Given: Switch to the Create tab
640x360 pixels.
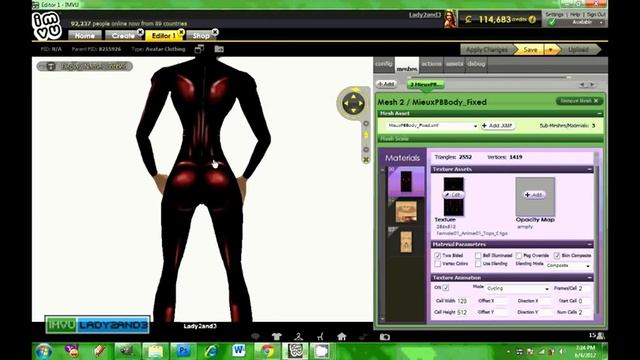Looking at the screenshot, I should [123, 36].
